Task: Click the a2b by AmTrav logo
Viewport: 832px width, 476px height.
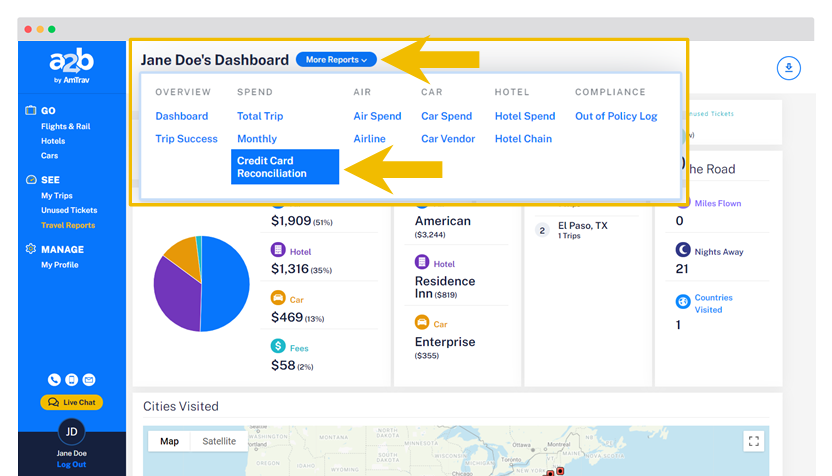Action: [71, 65]
